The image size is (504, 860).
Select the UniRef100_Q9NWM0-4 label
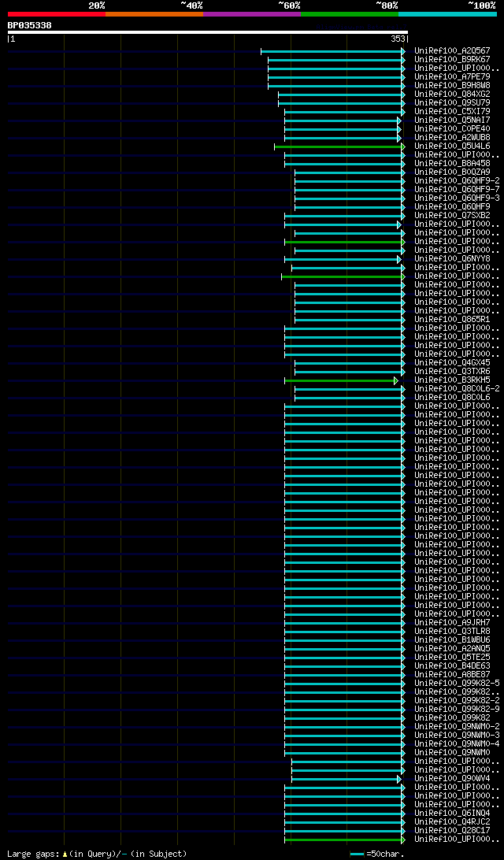tap(457, 744)
